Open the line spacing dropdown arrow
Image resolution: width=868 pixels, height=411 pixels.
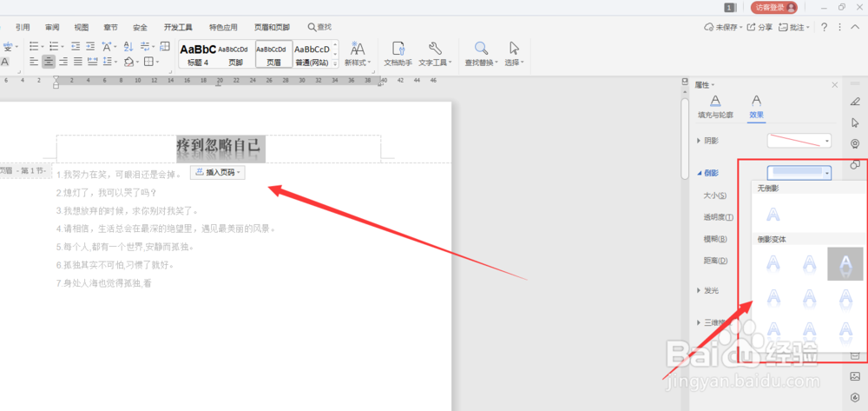click(115, 62)
